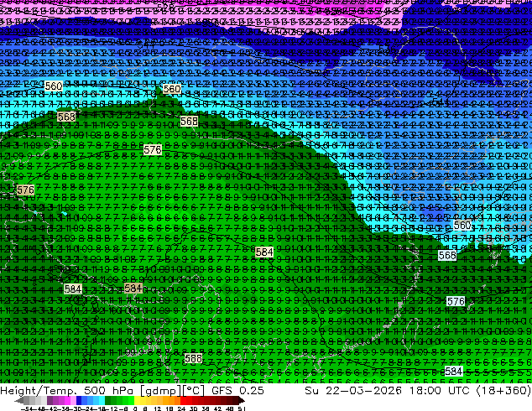532x411 pixels.
Task: Click the '(18+360)' forecast offset text
Action: click(x=503, y=391)
